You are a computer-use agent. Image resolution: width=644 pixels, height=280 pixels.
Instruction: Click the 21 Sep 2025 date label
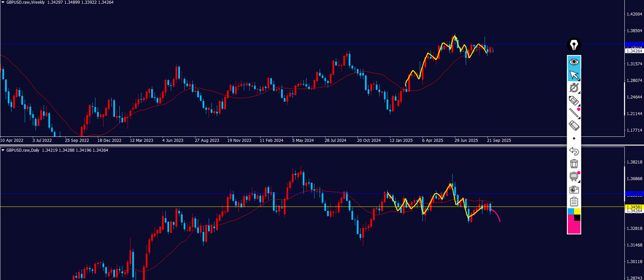pos(499,141)
